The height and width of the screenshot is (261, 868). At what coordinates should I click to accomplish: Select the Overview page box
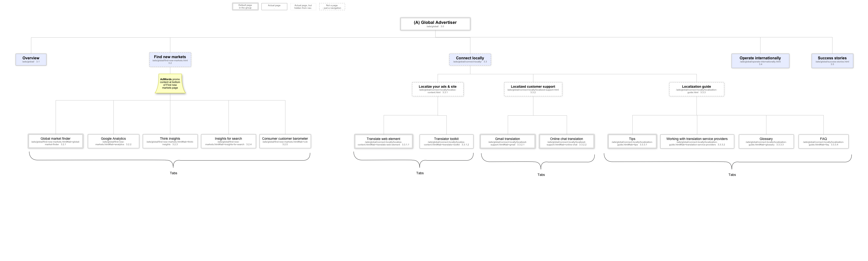coord(31,60)
